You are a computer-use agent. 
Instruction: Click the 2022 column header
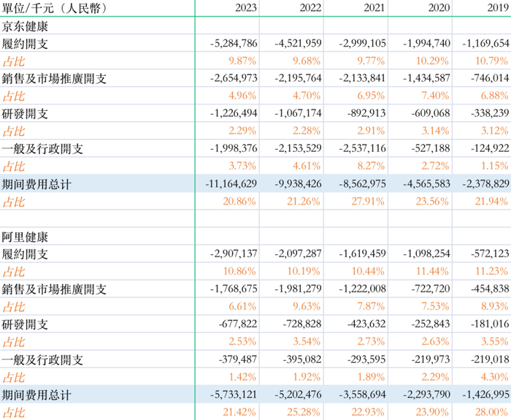pos(310,7)
